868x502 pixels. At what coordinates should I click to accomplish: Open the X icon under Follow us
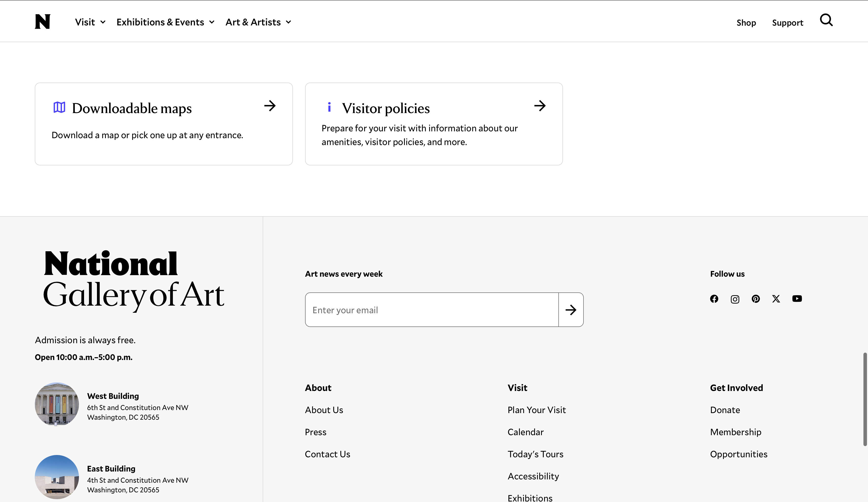point(776,299)
